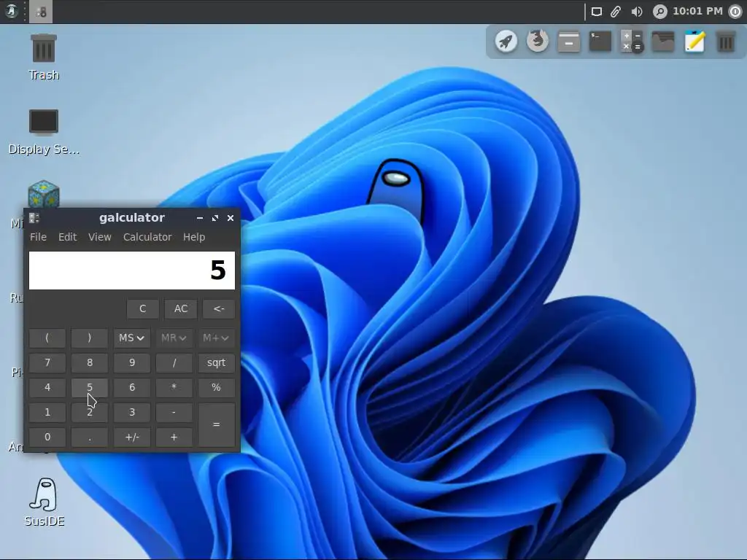Show the 10:01 PM clock calendar

(697, 11)
